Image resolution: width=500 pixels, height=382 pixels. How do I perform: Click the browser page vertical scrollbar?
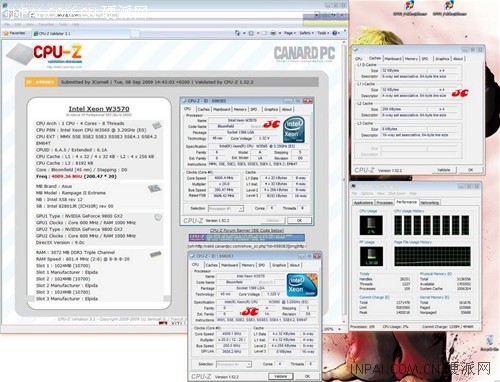[346, 180]
